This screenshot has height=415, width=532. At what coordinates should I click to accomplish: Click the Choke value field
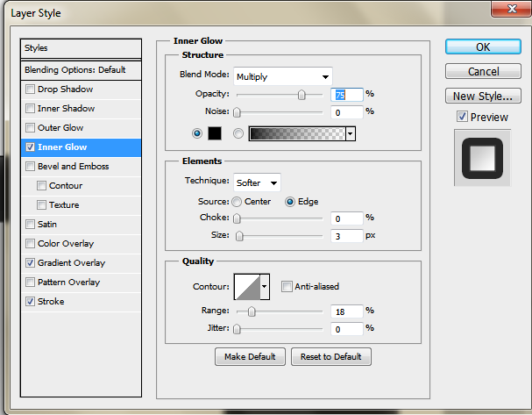(347, 218)
